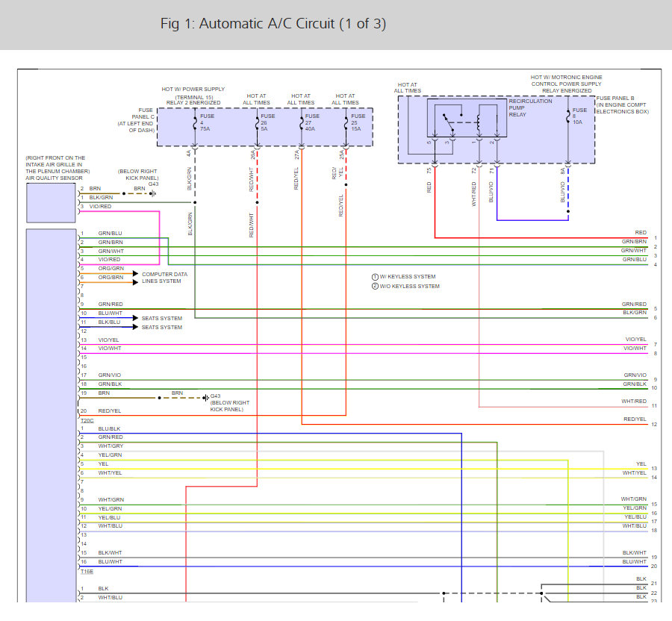The width and height of the screenshot is (672, 621).
Task: Click the BLU/WHT Seats System arrow
Action: click(x=135, y=318)
